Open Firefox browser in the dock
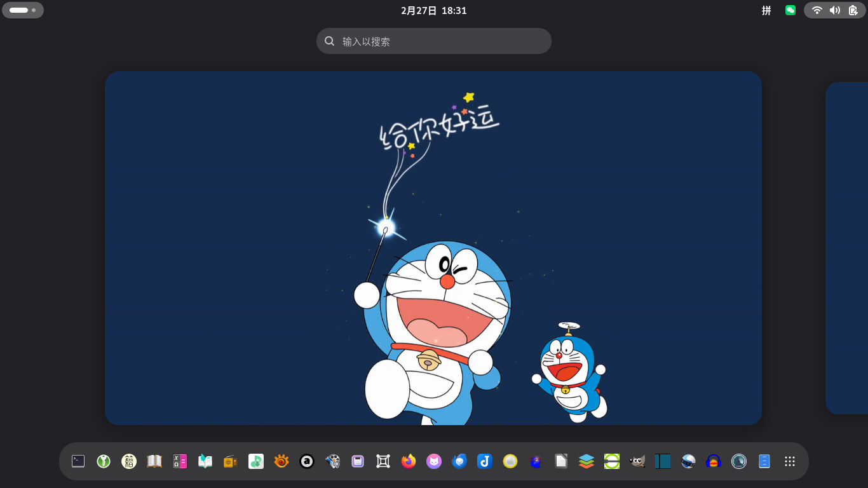This screenshot has height=488, width=868. point(409,461)
